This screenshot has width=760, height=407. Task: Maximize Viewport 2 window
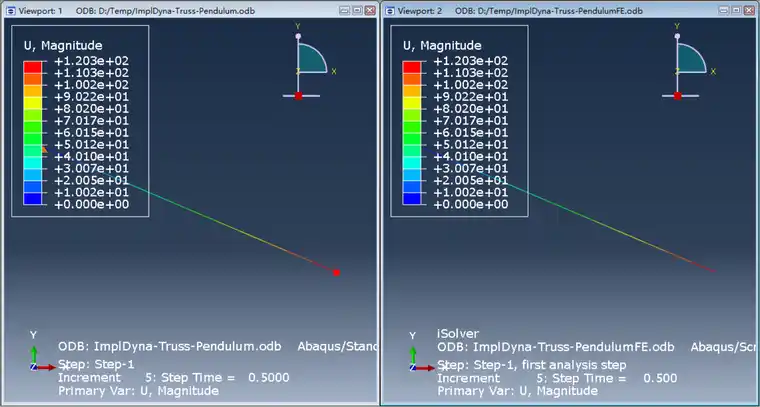[x=736, y=10]
